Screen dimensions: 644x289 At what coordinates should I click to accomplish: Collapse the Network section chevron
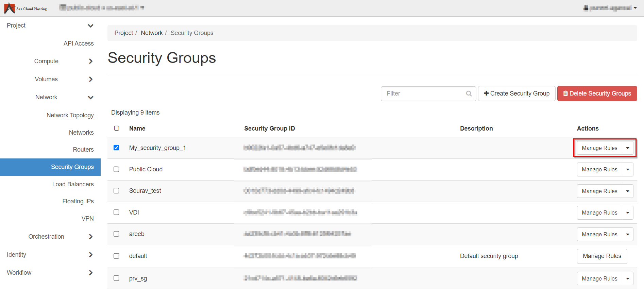pos(90,98)
